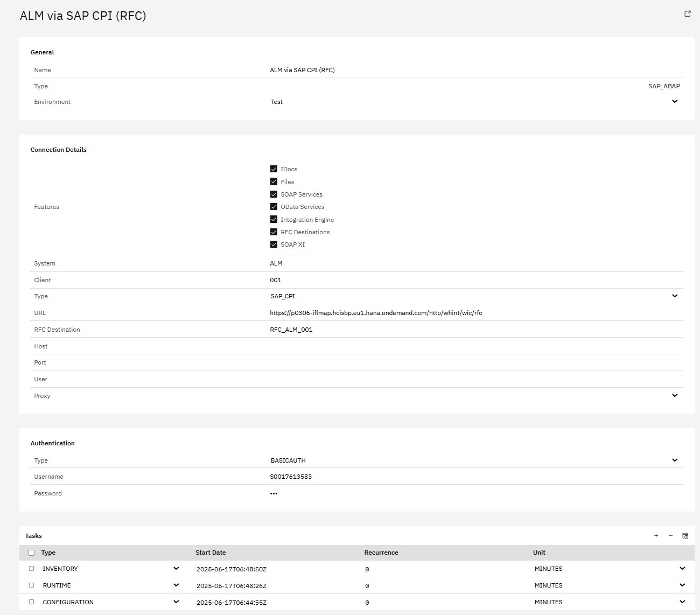
Task: Change unit of the CONFIGURATION task
Action: 682,602
